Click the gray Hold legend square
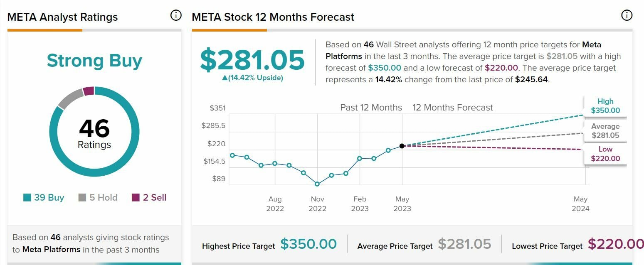Image resolution: width=644 pixels, height=265 pixels. click(82, 198)
